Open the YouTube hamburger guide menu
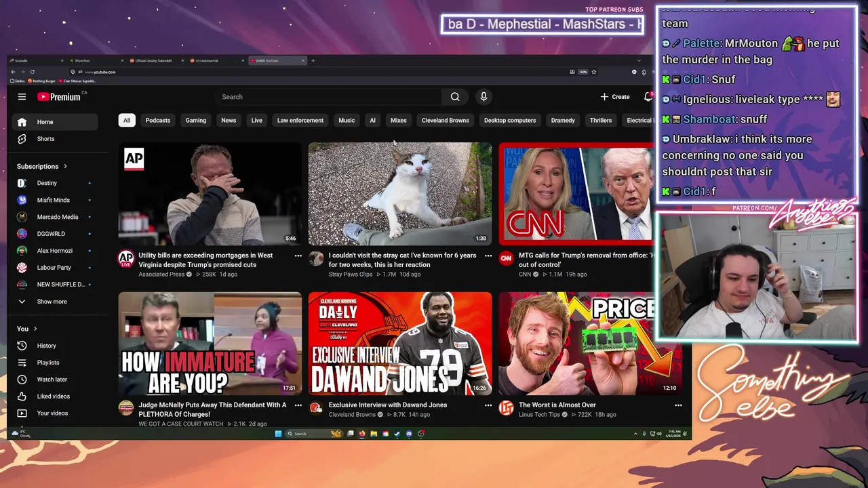This screenshot has width=868, height=488. pos(22,97)
